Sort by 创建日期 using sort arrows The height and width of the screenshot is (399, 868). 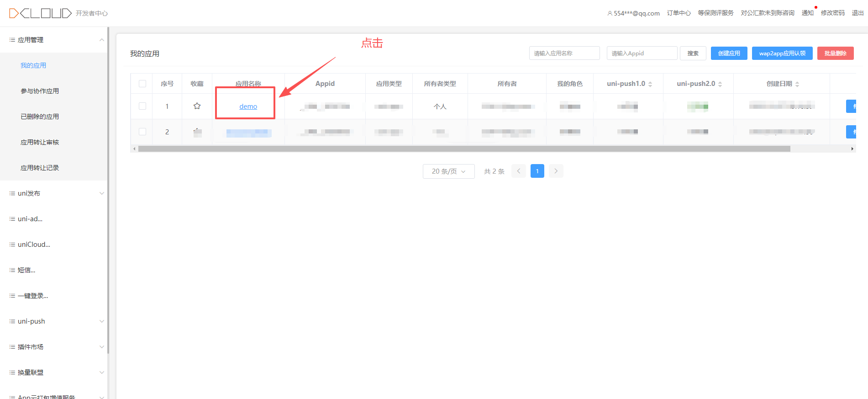[797, 84]
